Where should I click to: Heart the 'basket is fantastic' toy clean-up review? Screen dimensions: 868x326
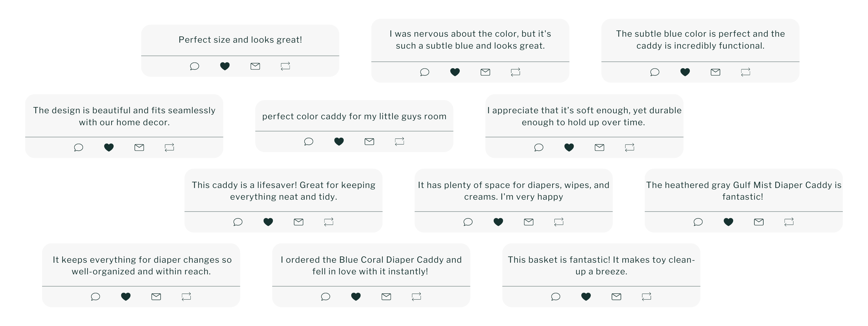coord(586,296)
